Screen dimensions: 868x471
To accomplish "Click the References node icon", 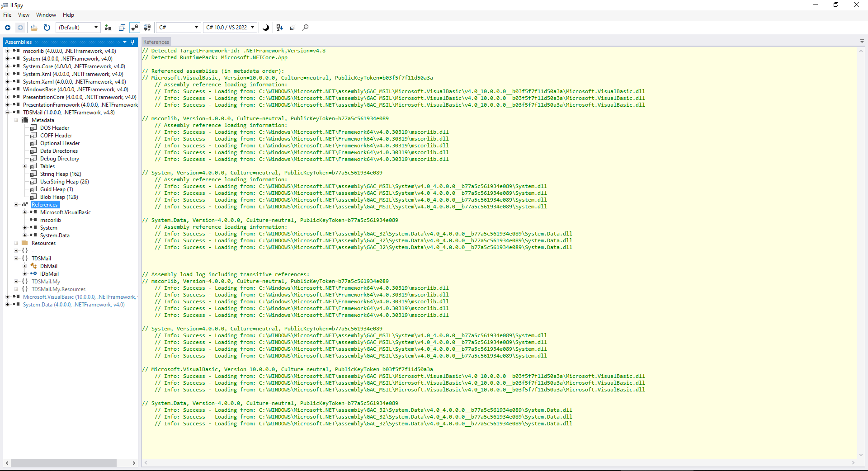I will coord(25,205).
